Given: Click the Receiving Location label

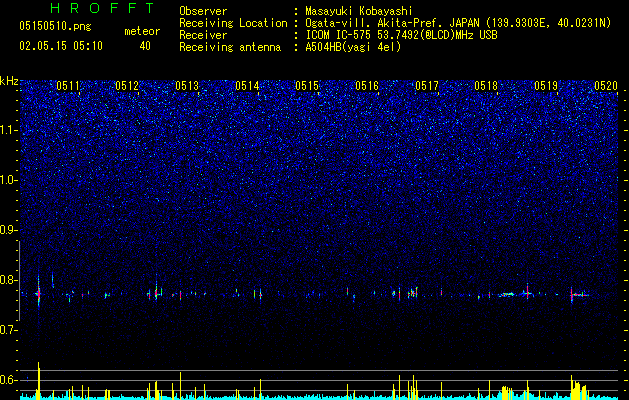Looking at the screenshot, I should point(233,23).
